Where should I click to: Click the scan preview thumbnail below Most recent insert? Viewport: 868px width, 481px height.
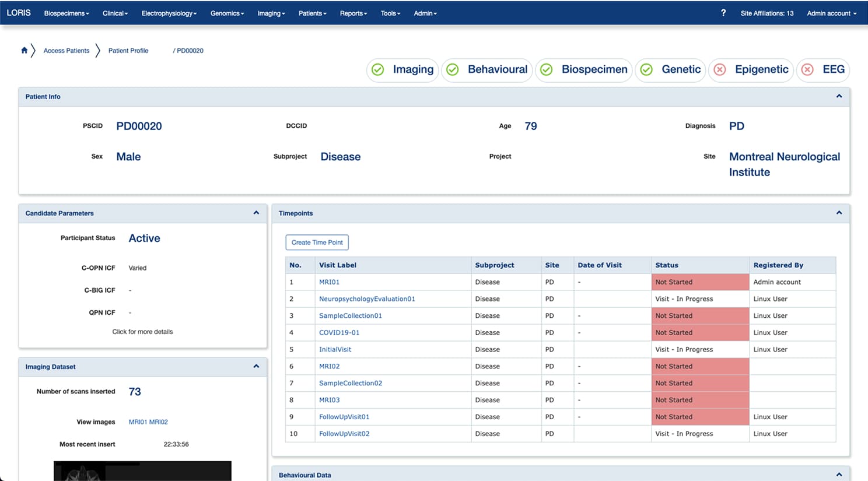[x=142, y=471]
